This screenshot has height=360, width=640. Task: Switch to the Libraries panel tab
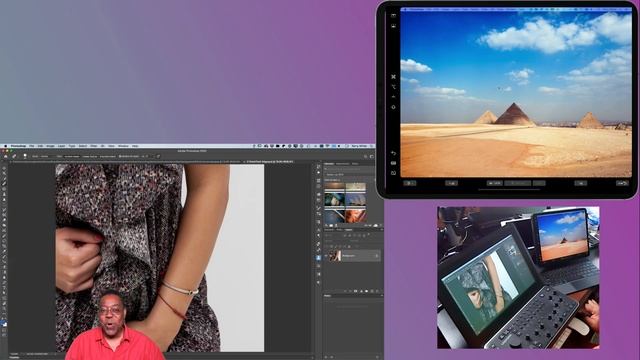(x=329, y=164)
